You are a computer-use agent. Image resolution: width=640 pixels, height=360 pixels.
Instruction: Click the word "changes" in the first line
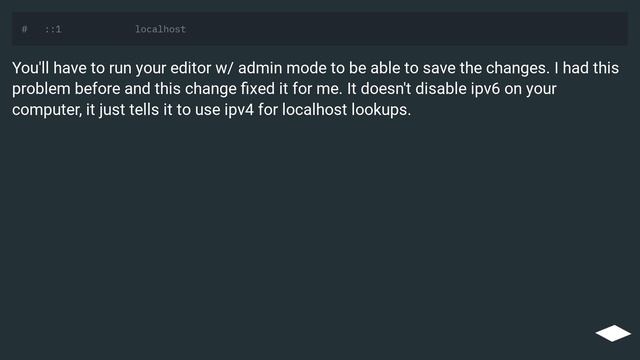click(x=518, y=69)
